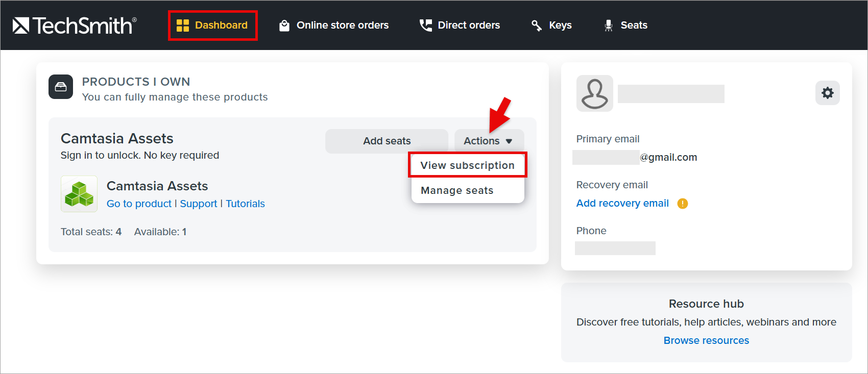868x374 pixels.
Task: Open the Support link
Action: [x=199, y=204]
